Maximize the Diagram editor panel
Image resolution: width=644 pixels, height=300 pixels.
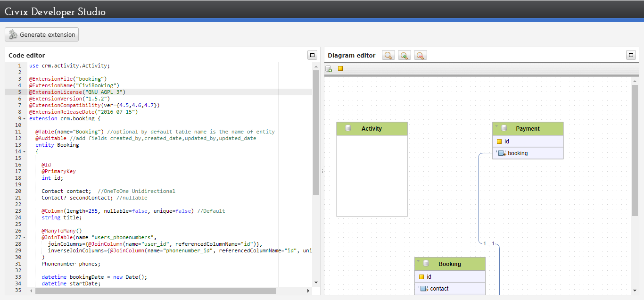coord(631,55)
